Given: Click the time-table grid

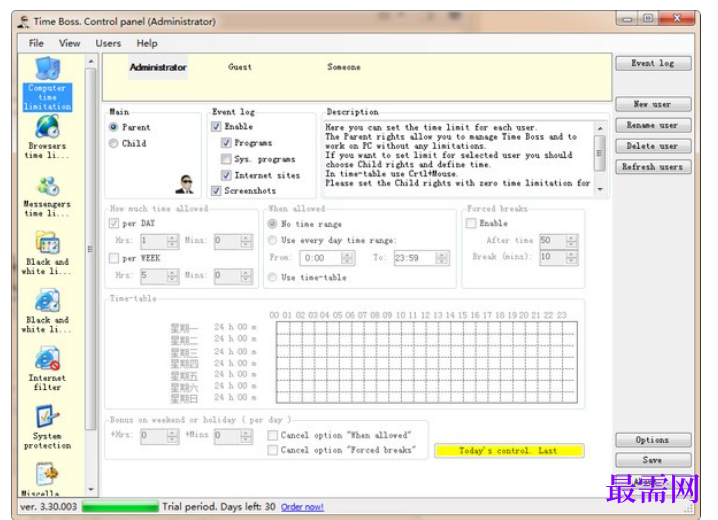Looking at the screenshot, I should click(427, 362).
